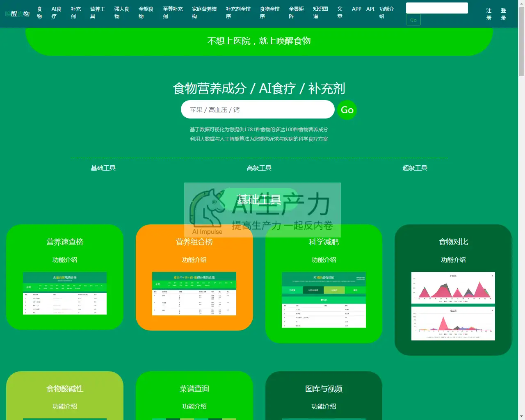
Task: Open the 科学减肥 card title
Action: tap(324, 242)
